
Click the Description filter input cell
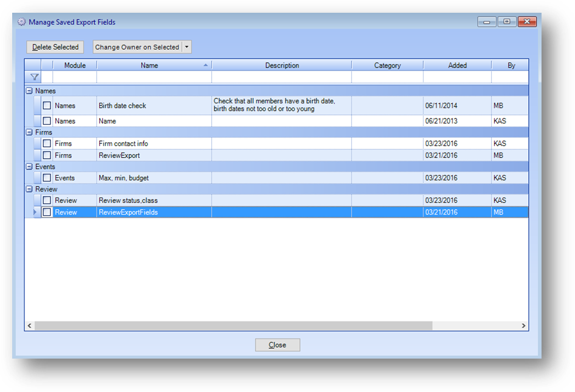(282, 77)
